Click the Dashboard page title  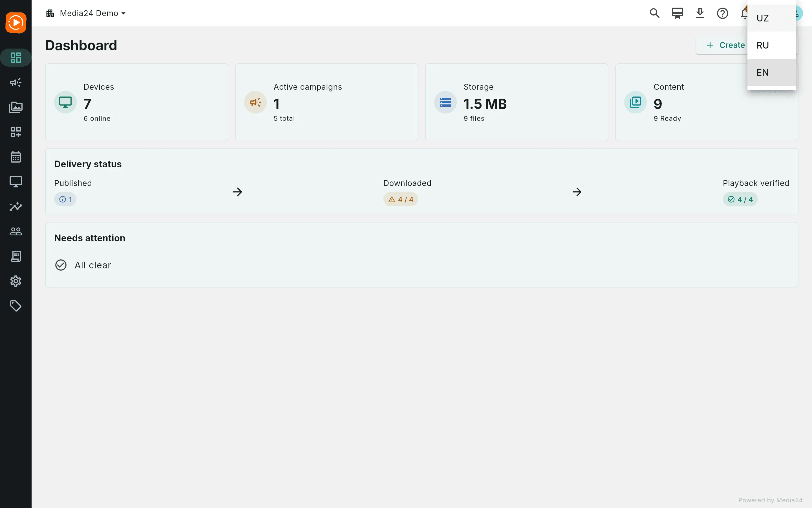coord(81,45)
